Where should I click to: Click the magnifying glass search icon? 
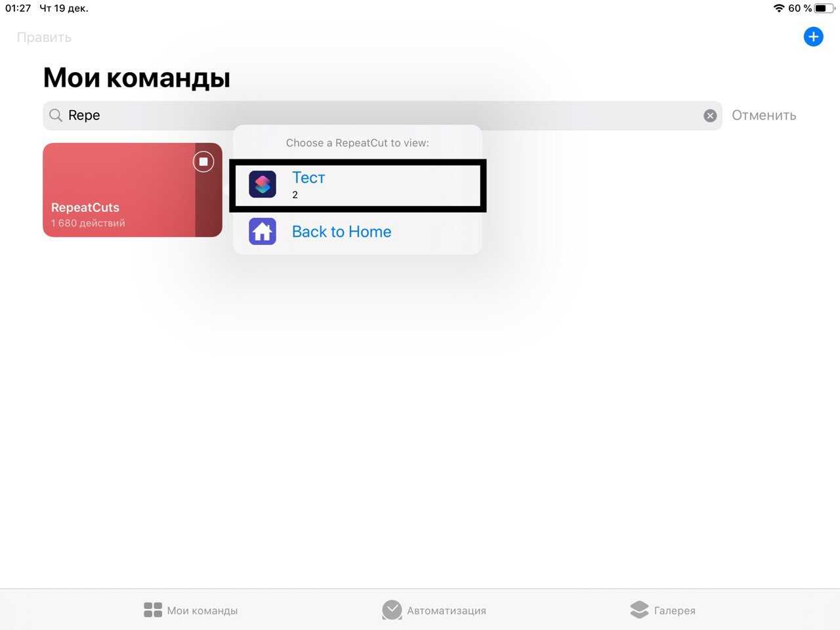pyautogui.click(x=56, y=115)
